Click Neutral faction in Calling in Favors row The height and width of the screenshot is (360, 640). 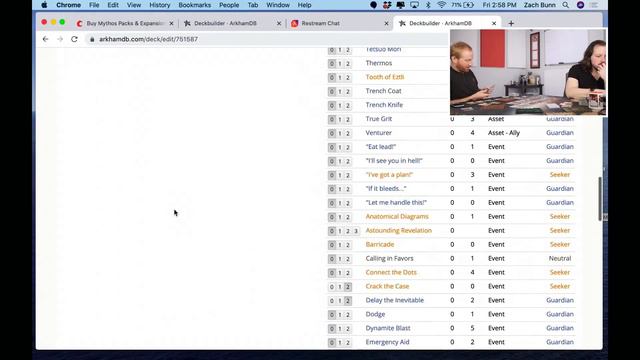pyautogui.click(x=560, y=258)
